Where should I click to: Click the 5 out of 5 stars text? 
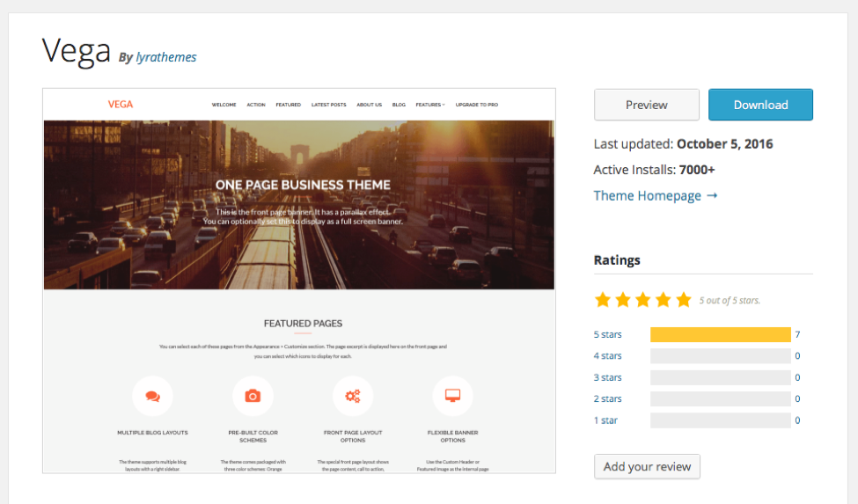tap(730, 301)
